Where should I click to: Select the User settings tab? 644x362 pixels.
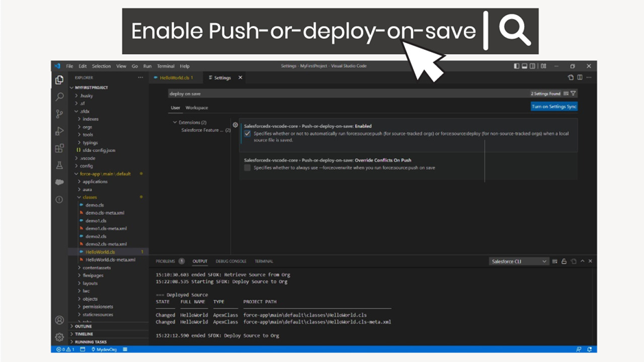coord(175,107)
